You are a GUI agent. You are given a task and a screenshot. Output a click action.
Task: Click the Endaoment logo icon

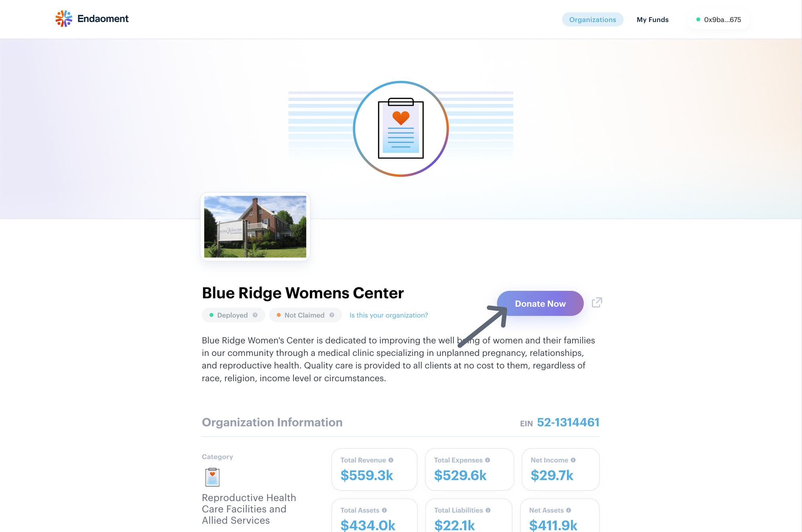[64, 19]
